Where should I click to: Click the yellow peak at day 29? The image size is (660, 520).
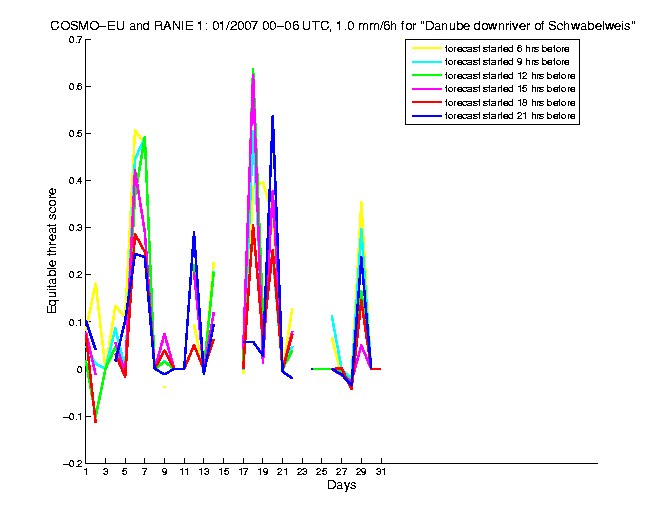(x=361, y=204)
